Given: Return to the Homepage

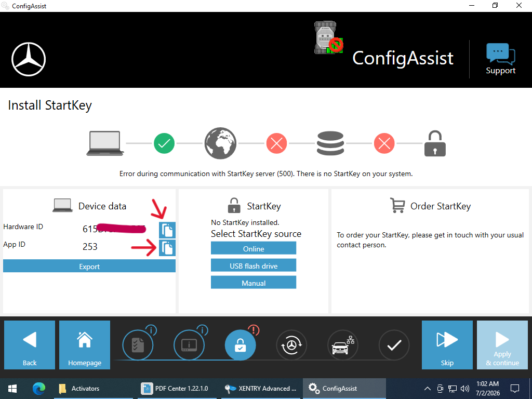Looking at the screenshot, I should pos(85,345).
